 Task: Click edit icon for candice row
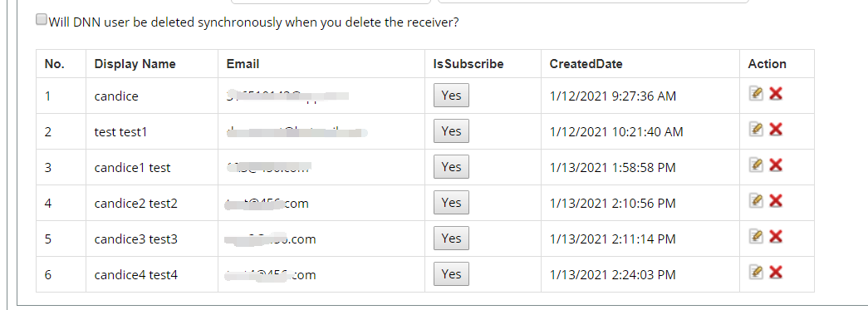756,94
